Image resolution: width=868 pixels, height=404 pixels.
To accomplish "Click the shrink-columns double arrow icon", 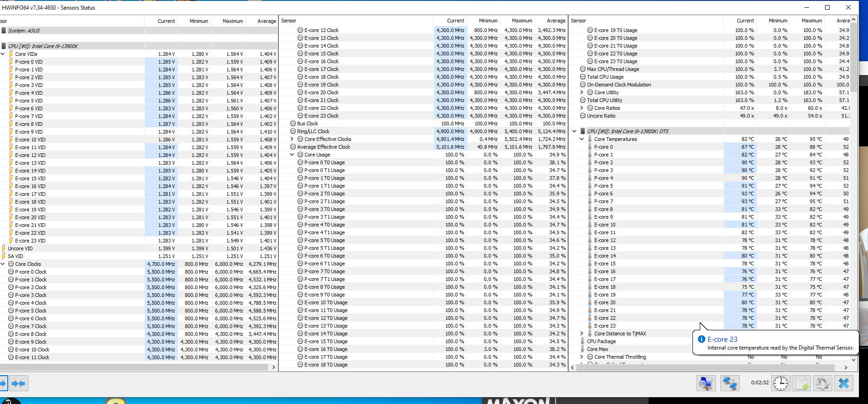I will pos(18,383).
